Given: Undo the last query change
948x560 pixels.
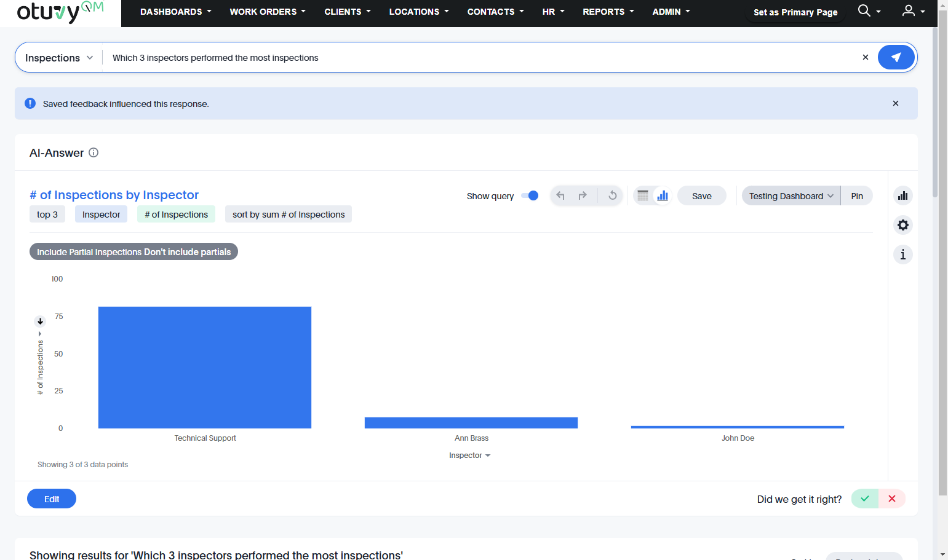Looking at the screenshot, I should click(x=560, y=195).
